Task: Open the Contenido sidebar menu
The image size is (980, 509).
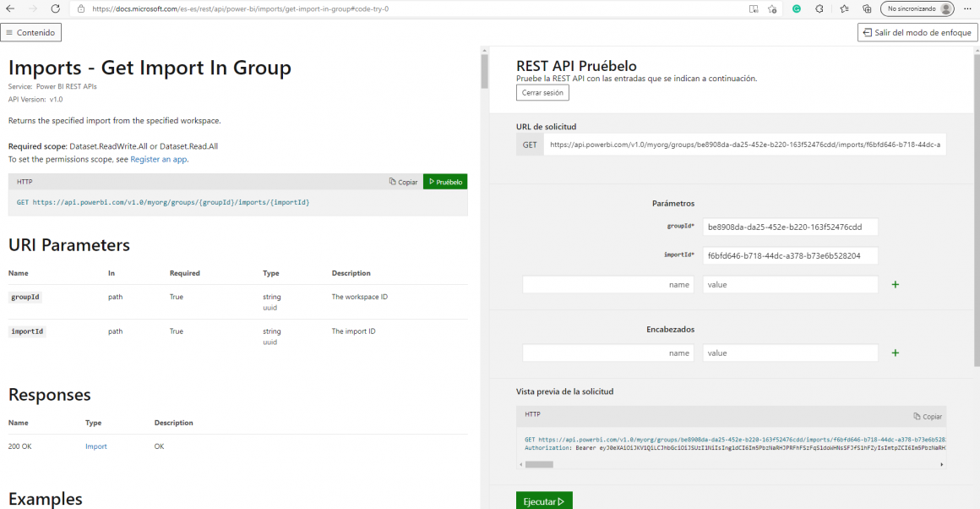Action: coord(30,31)
